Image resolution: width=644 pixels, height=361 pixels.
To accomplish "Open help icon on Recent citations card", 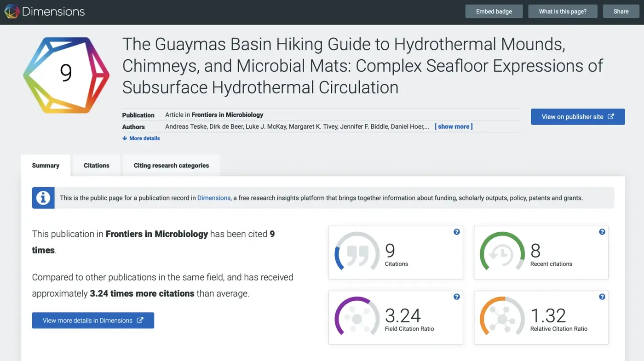I will pos(602,232).
